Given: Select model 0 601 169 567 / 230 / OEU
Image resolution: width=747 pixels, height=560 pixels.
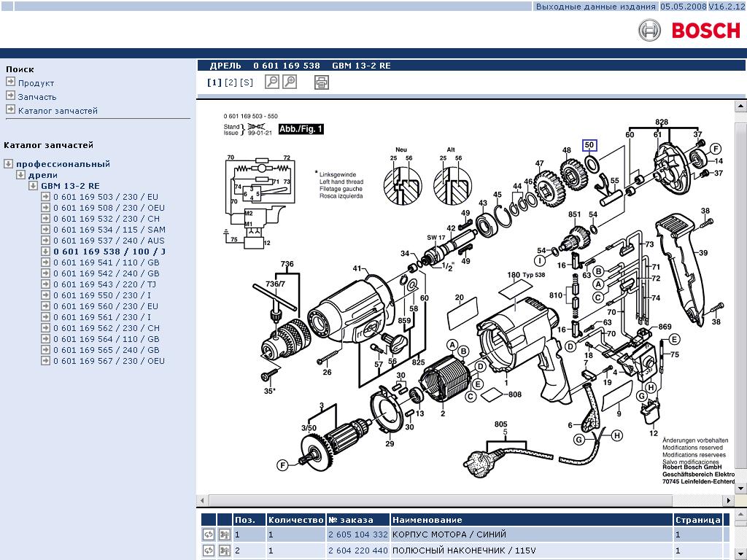Looking at the screenshot, I should coord(109,361).
